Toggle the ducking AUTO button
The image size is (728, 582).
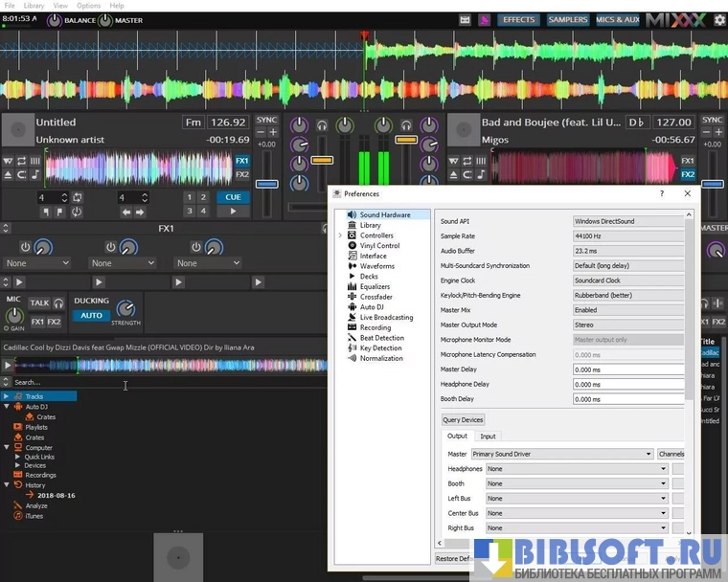click(x=91, y=316)
